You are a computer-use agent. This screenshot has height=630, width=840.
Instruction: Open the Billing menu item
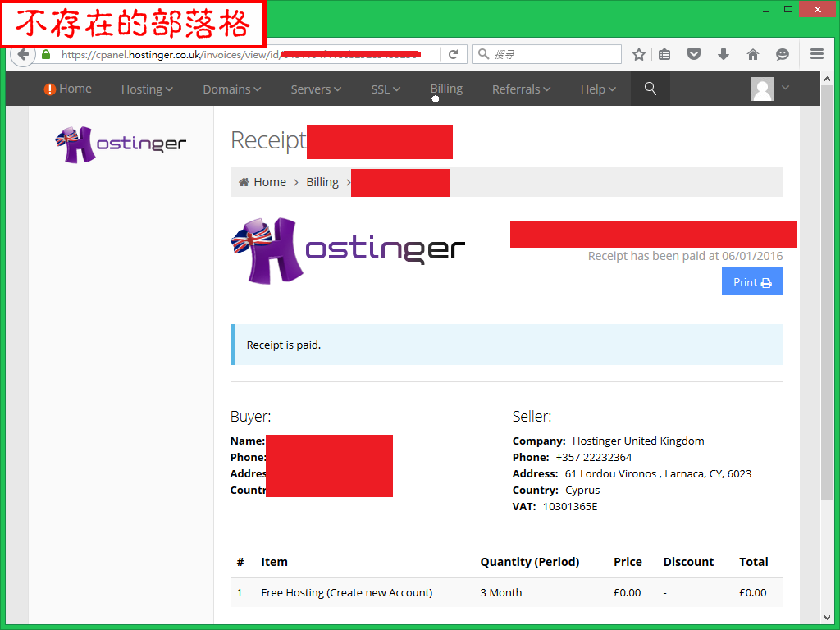tap(446, 89)
